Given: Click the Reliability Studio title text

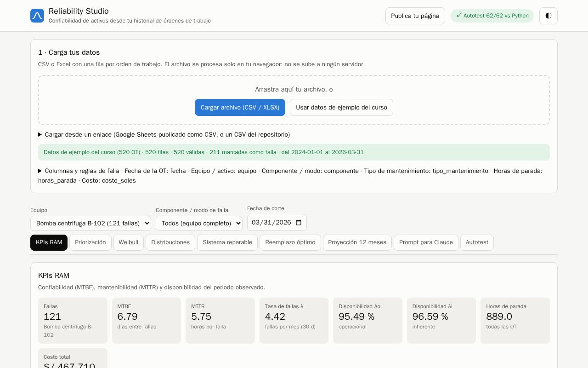Looking at the screenshot, I should pos(79,11).
